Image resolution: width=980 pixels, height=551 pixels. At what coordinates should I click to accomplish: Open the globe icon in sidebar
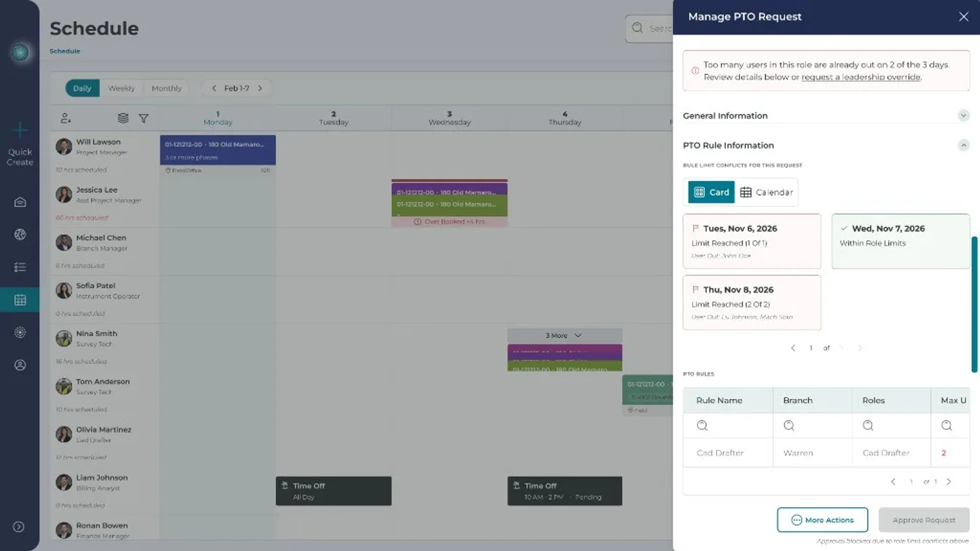pos(20,234)
